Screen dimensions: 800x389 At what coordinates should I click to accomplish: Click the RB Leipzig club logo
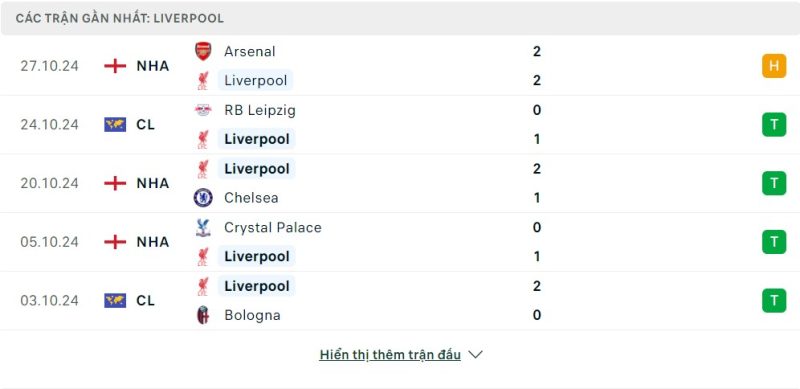pos(203,110)
